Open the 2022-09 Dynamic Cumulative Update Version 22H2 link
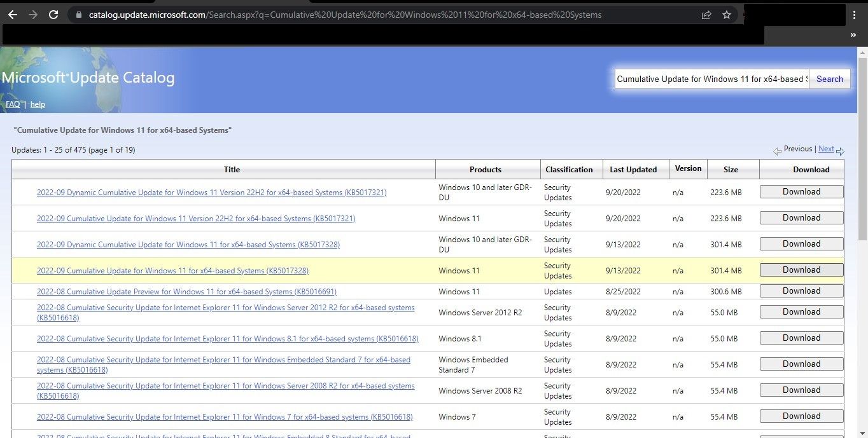 point(212,193)
